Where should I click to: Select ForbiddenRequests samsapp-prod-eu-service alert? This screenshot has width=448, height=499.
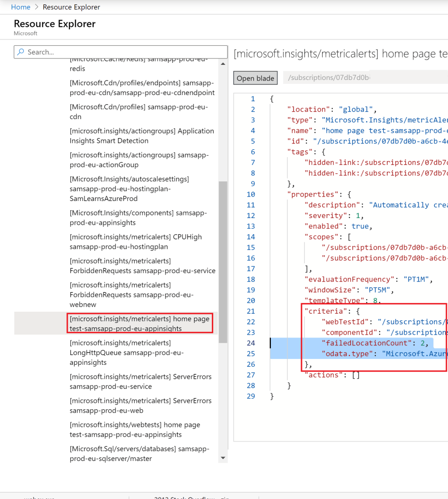[143, 266]
